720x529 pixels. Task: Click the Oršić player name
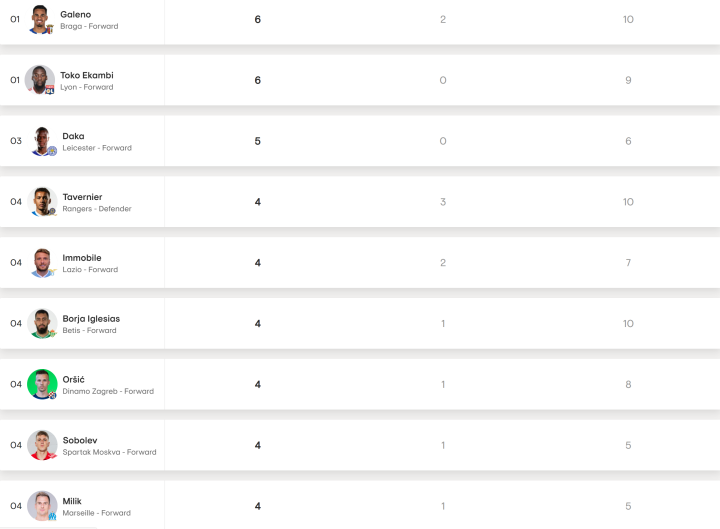pyautogui.click(x=76, y=380)
